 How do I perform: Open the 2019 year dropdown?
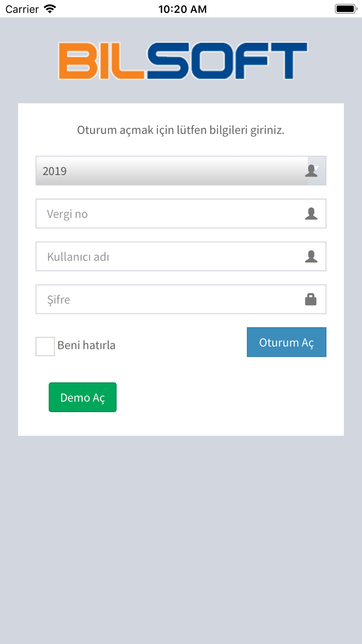click(x=181, y=171)
